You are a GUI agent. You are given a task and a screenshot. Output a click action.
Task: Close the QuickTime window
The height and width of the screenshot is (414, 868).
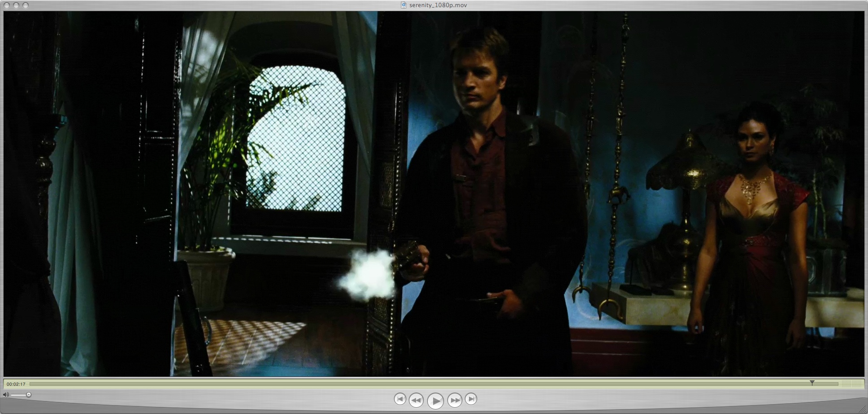[7, 5]
